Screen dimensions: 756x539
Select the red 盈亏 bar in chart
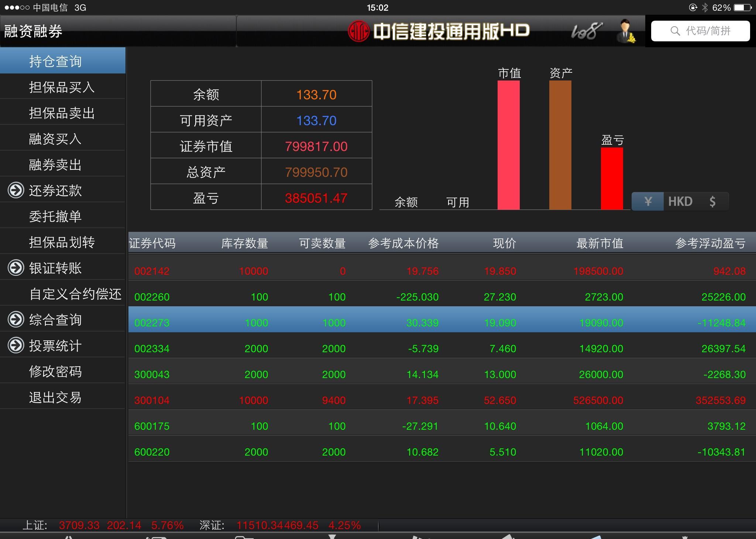612,179
